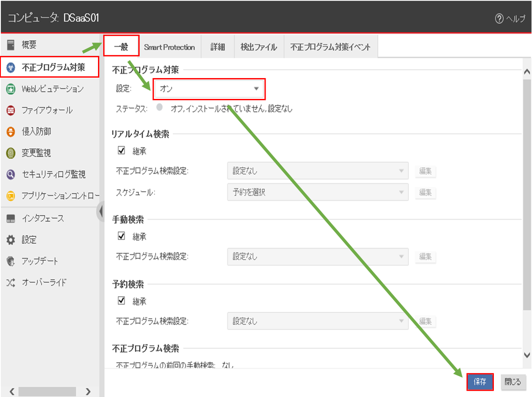The height and width of the screenshot is (397, 532).
Task: Uncheck the 継承 checkbox under 手動検索
Action: (x=122, y=236)
